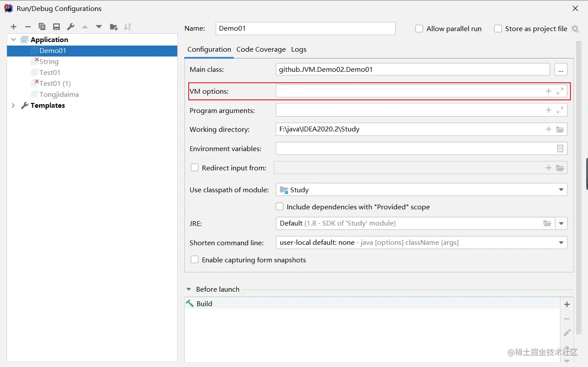The width and height of the screenshot is (588, 367).
Task: Expand the VM options field editor
Action: coord(560,91)
